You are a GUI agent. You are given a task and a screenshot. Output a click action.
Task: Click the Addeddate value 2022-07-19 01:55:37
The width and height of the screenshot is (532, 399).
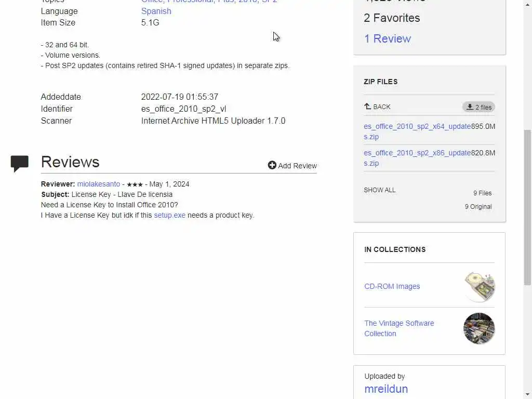(x=179, y=97)
